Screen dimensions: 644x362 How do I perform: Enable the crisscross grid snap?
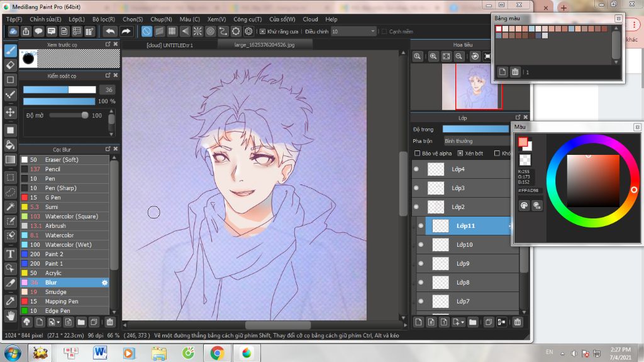[172, 31]
